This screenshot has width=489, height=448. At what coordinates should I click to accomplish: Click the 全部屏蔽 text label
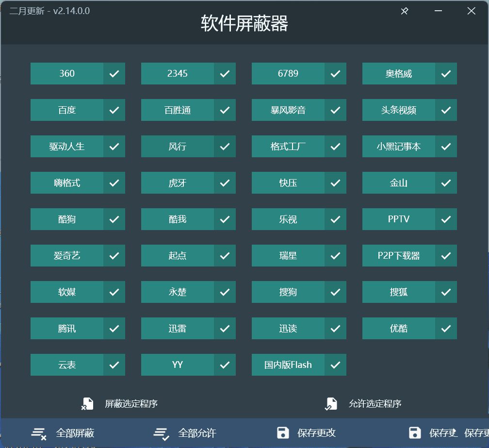(75, 433)
